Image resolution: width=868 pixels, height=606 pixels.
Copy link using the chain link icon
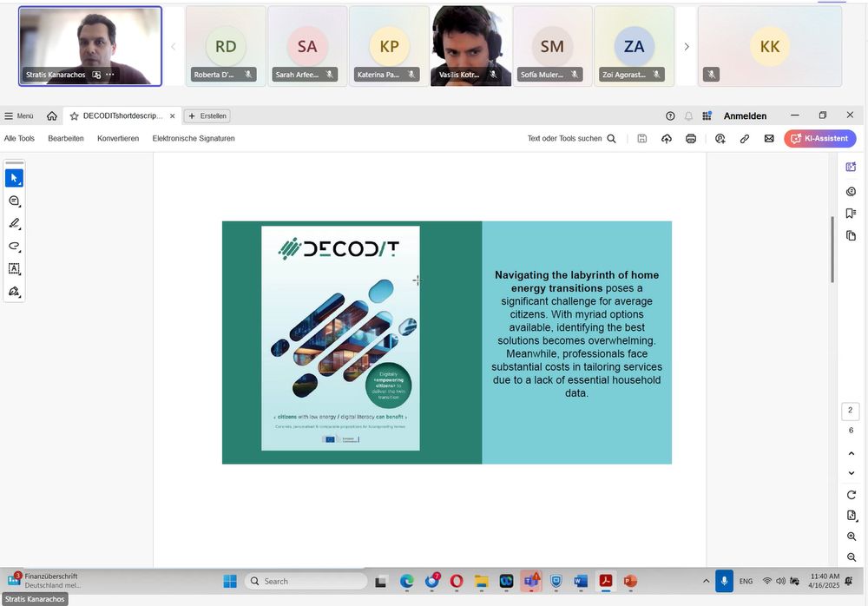(x=745, y=139)
